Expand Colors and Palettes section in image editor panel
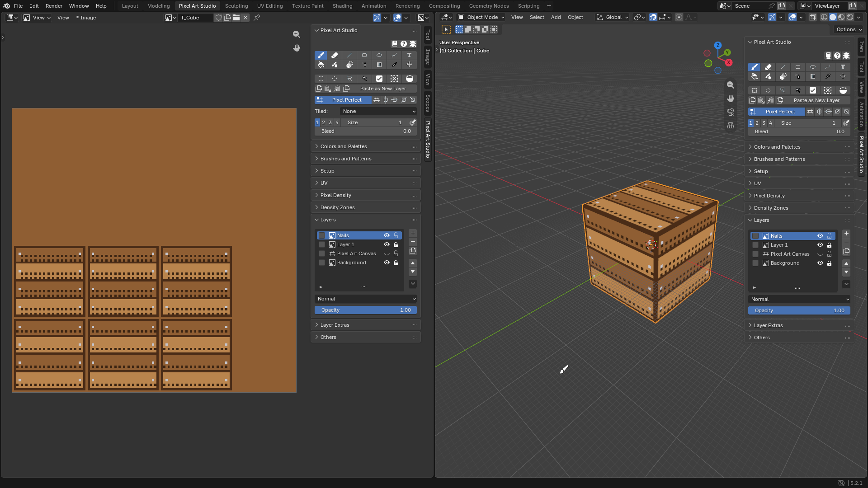868x488 pixels. 366,146
